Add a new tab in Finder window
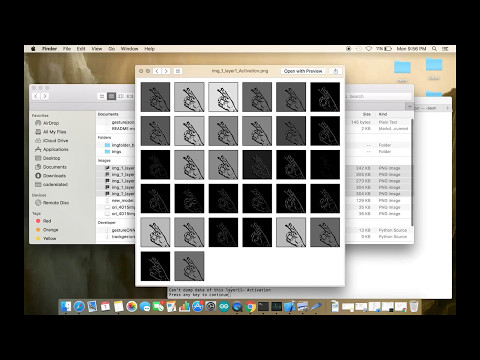 coord(409,106)
